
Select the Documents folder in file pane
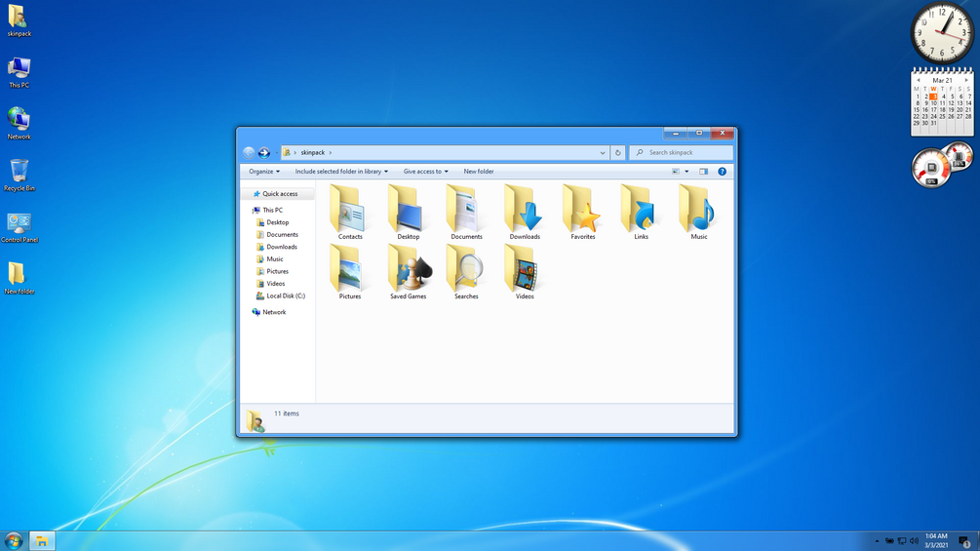pos(466,213)
